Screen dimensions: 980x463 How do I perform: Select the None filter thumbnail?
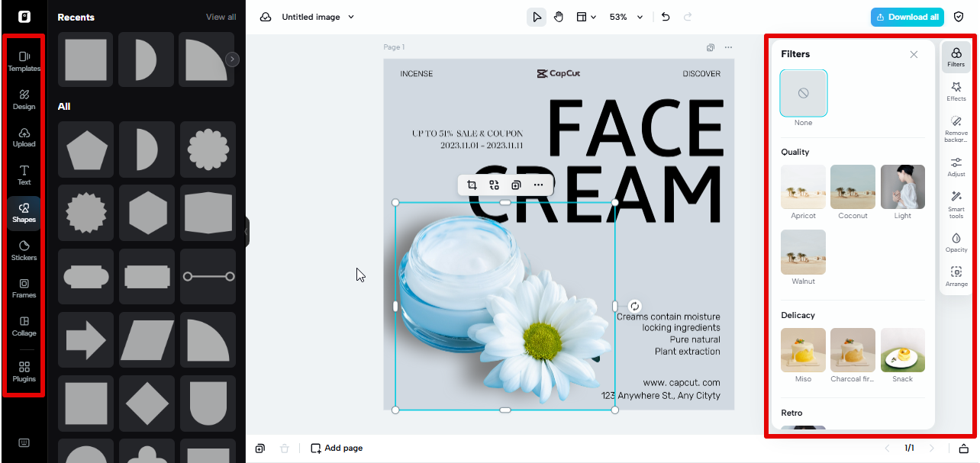click(x=803, y=93)
